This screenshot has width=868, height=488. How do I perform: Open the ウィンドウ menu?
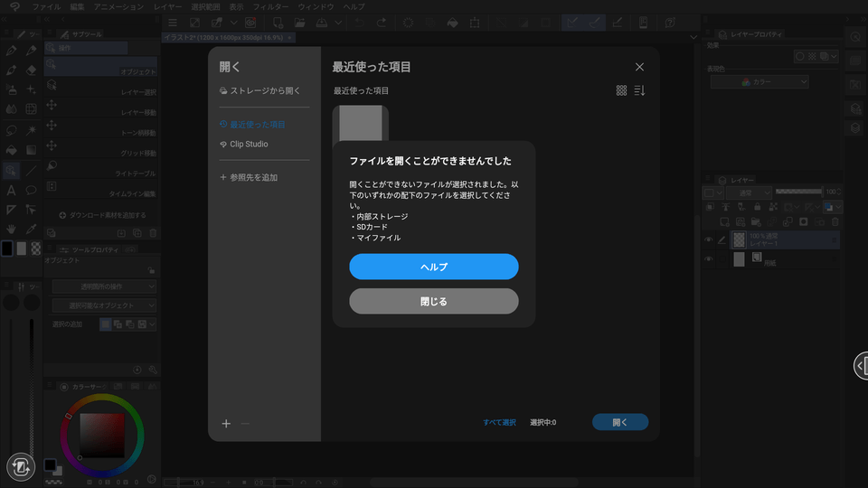point(316,6)
